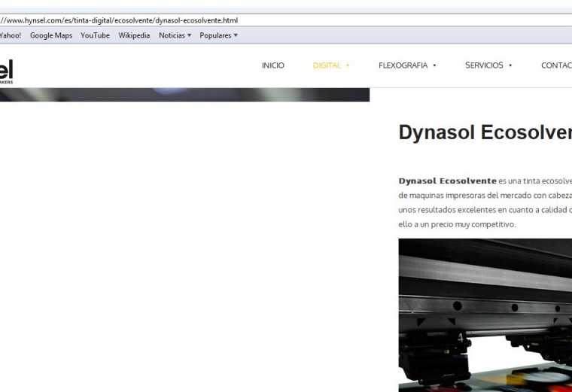Open the YouTube bookmark
The width and height of the screenshot is (572, 392).
tap(95, 35)
